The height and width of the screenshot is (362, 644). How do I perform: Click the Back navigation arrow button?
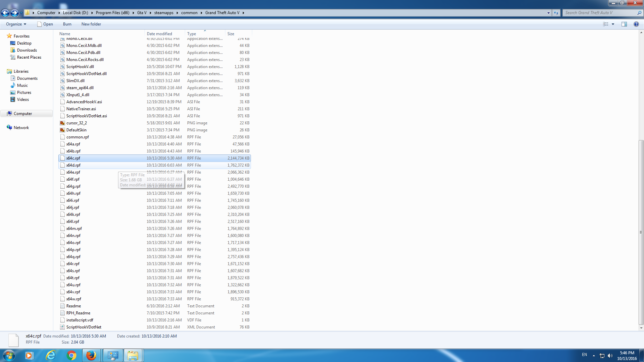click(x=5, y=13)
